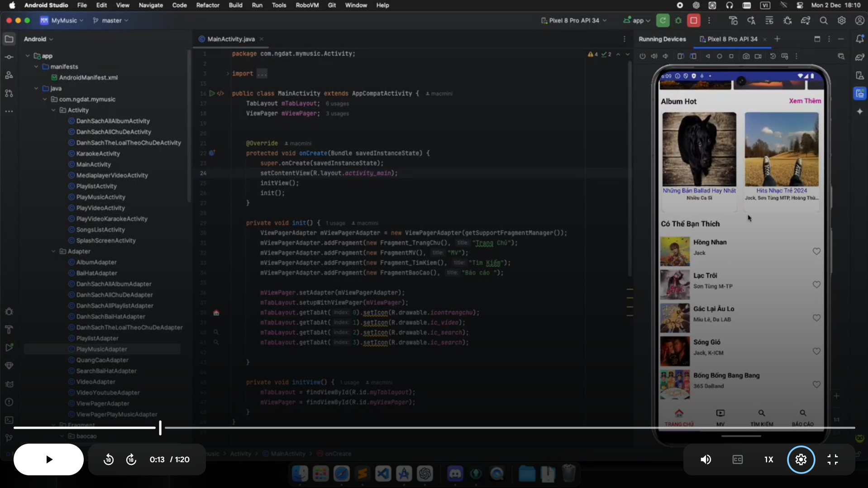Screen dimensions: 868x488
Task: Open the Project tool window folder icon
Action: (x=9, y=39)
